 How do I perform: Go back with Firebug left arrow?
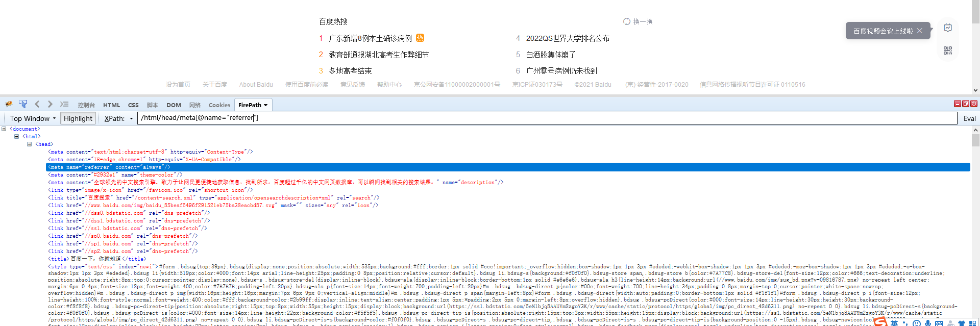tap(37, 104)
